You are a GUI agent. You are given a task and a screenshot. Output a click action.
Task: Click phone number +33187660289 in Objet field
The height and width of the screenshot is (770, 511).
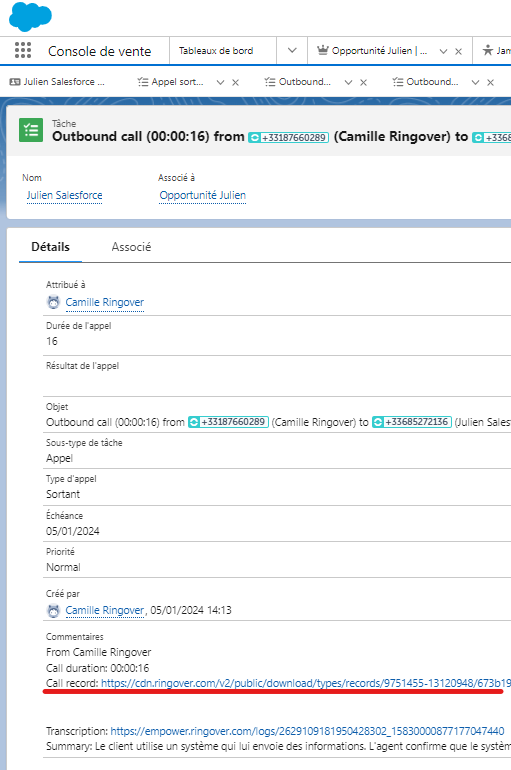(x=233, y=422)
